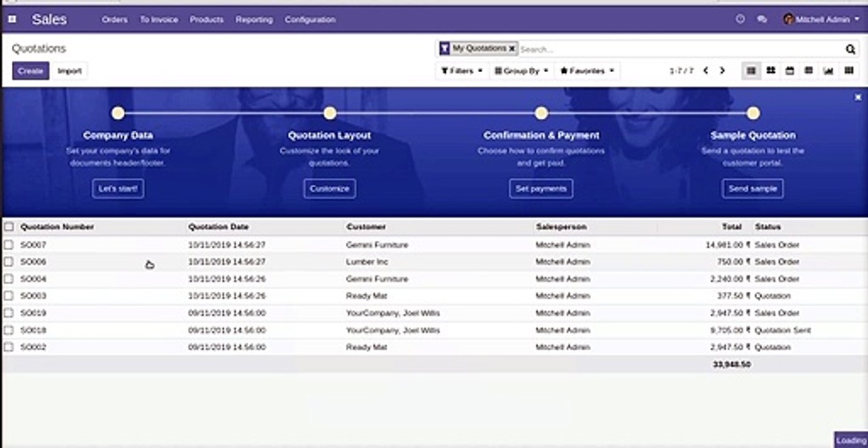This screenshot has width=868, height=448.
Task: Tick the checkbox for SO003
Action: pos(9,296)
